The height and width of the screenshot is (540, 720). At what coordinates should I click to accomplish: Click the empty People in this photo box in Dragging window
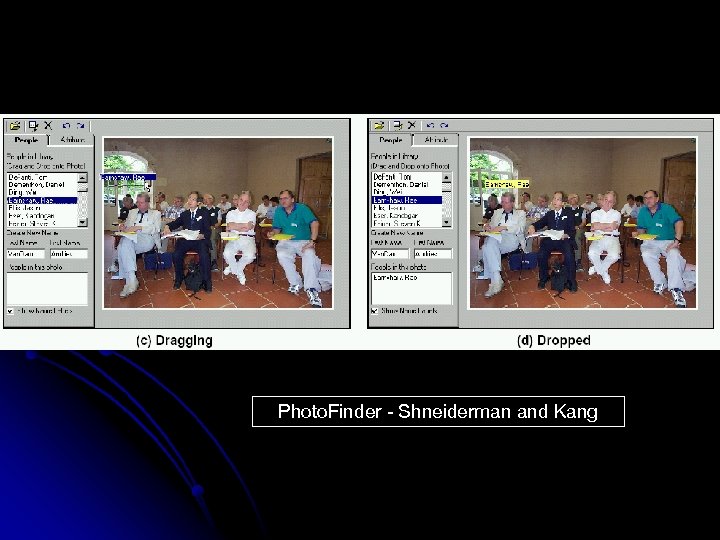pyautogui.click(x=47, y=288)
